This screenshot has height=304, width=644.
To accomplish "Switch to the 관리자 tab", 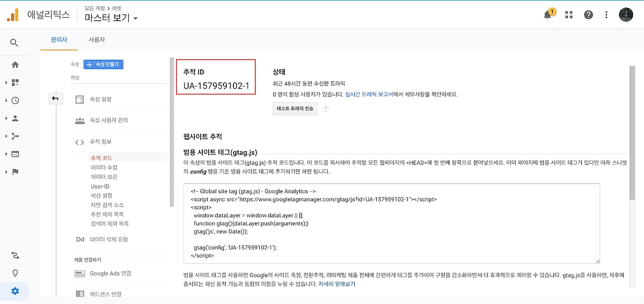I will coord(59,40).
